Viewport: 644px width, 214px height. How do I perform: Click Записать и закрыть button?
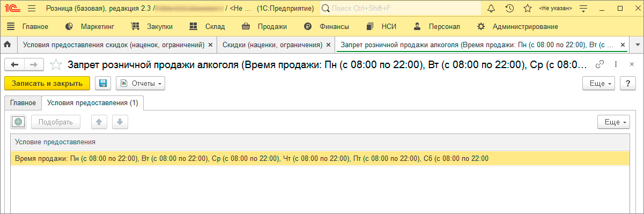[47, 83]
